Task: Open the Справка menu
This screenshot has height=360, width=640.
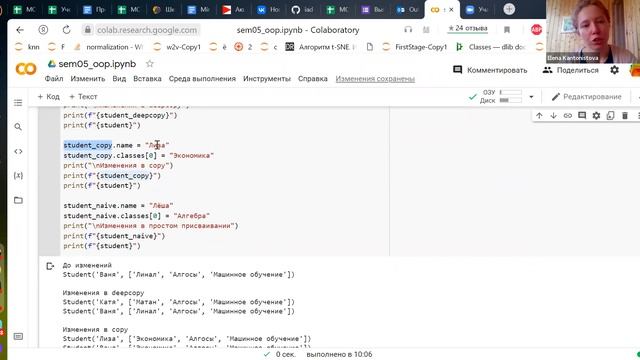Action: [313, 79]
